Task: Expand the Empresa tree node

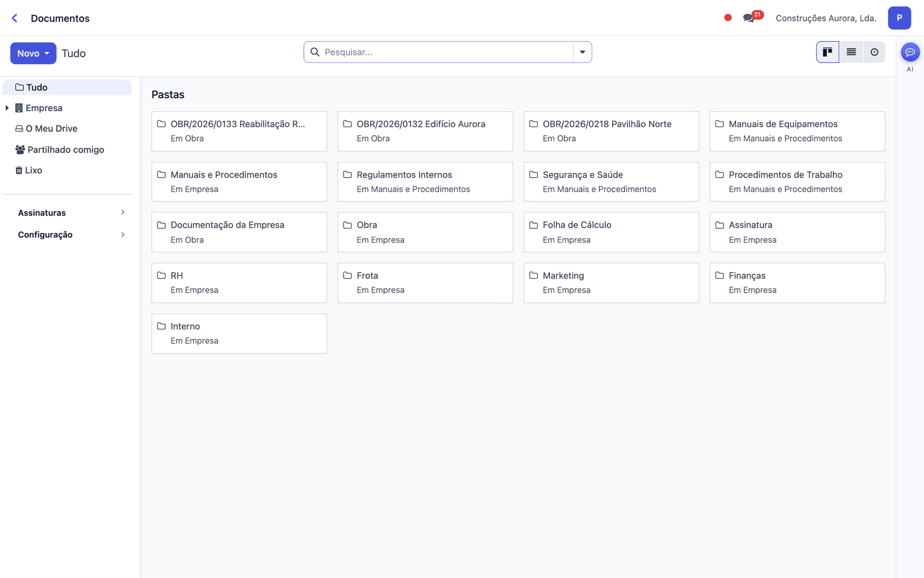Action: [x=7, y=108]
